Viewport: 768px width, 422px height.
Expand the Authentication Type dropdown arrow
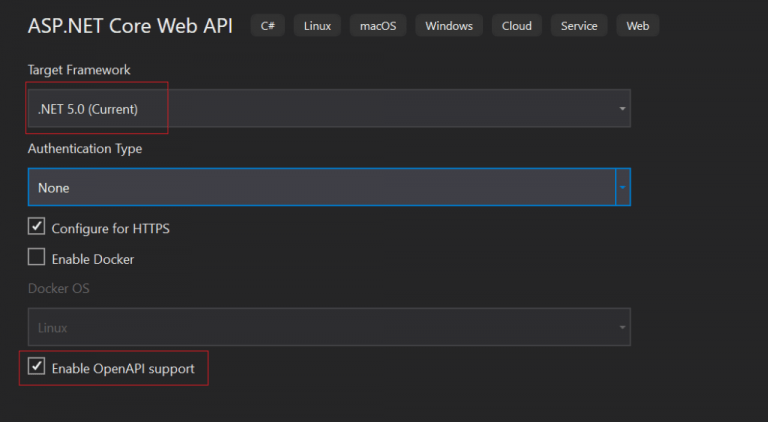(621, 187)
